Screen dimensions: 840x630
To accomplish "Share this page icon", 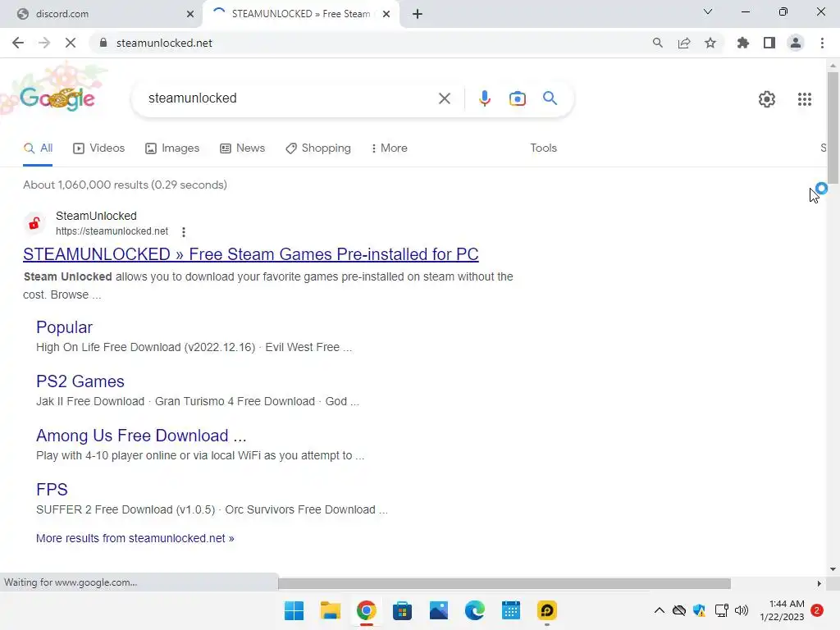I will 684,43.
